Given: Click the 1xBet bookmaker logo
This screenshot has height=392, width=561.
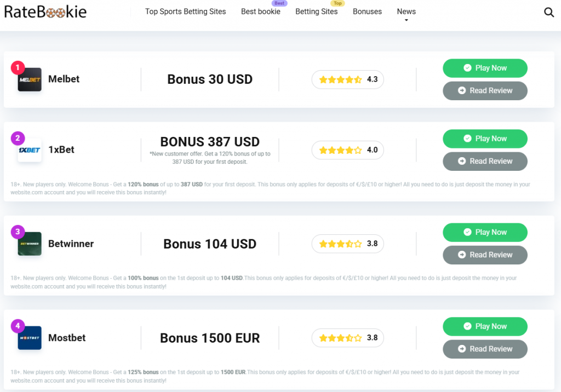Looking at the screenshot, I should point(30,150).
